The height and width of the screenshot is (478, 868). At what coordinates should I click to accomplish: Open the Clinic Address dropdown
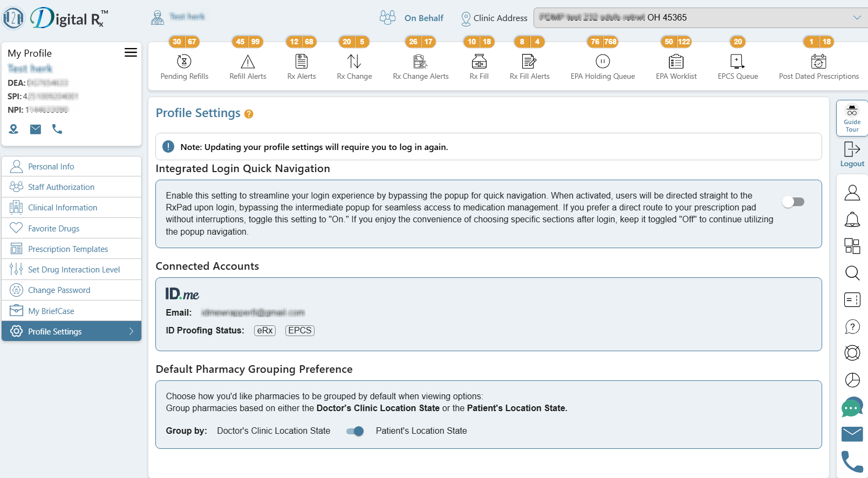[701, 18]
